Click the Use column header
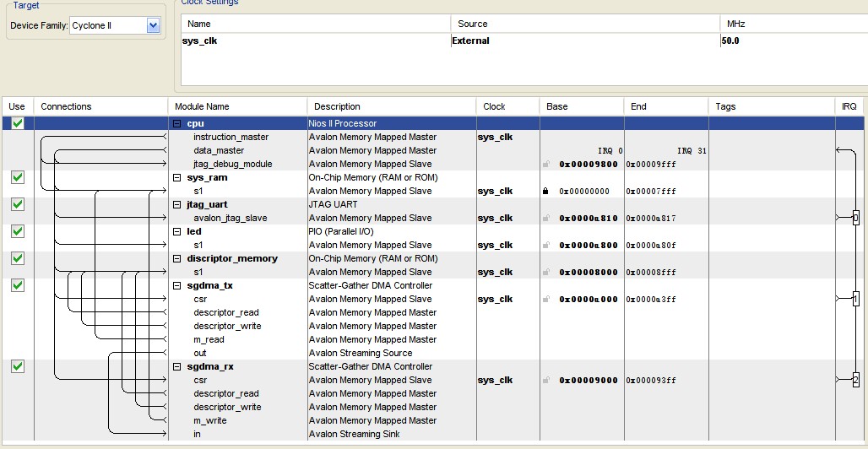Image resolution: width=868 pixels, height=449 pixels. 17,106
